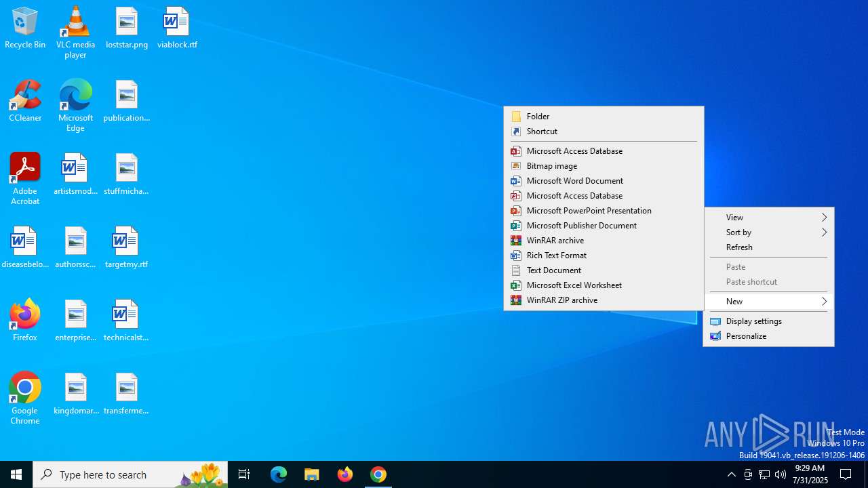Select the VLC media player shortcut
Viewport: 868px width, 488px height.
point(75,32)
